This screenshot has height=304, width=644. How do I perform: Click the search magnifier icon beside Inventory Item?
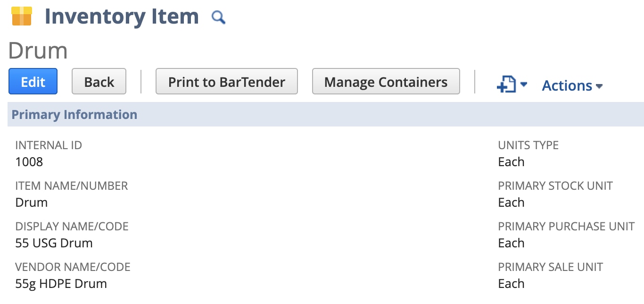click(x=218, y=17)
